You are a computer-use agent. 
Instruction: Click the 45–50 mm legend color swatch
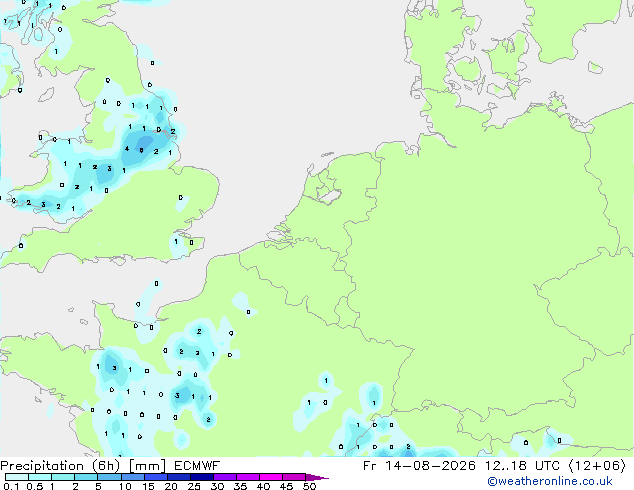coord(294,477)
